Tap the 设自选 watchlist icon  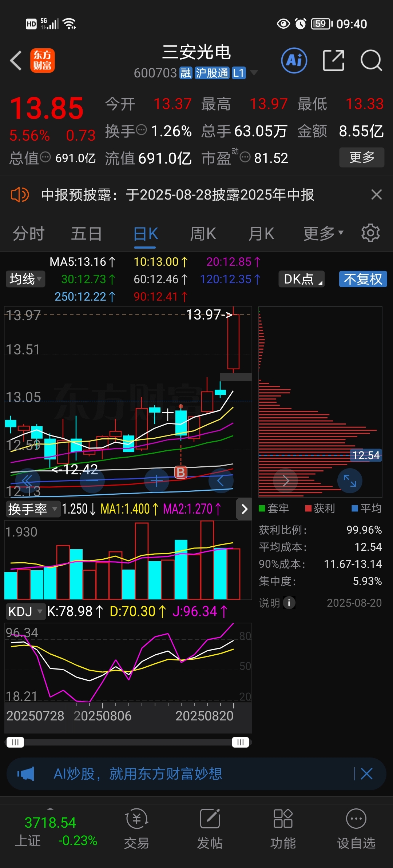coord(356,828)
